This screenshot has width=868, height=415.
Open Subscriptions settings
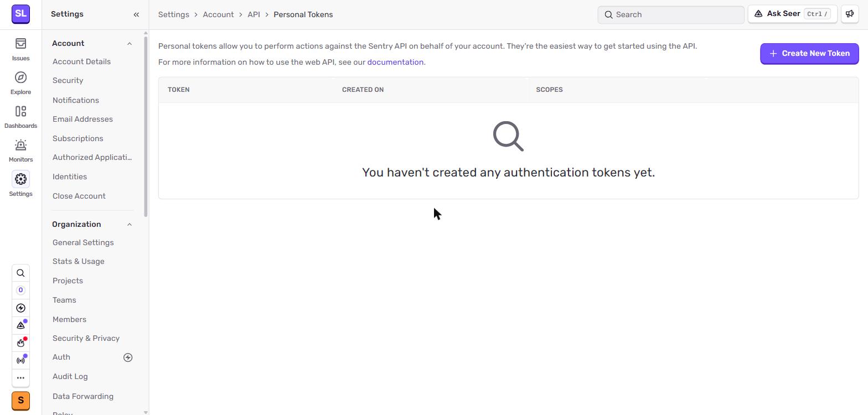pos(77,138)
